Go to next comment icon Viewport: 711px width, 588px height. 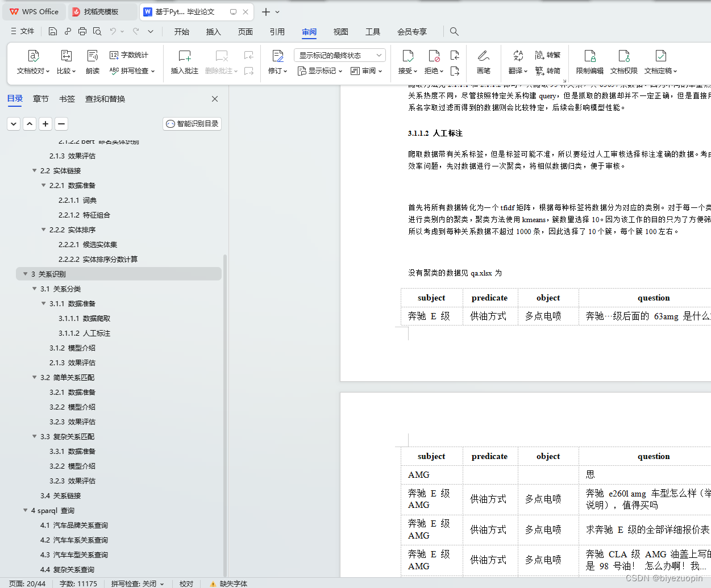pos(249,71)
